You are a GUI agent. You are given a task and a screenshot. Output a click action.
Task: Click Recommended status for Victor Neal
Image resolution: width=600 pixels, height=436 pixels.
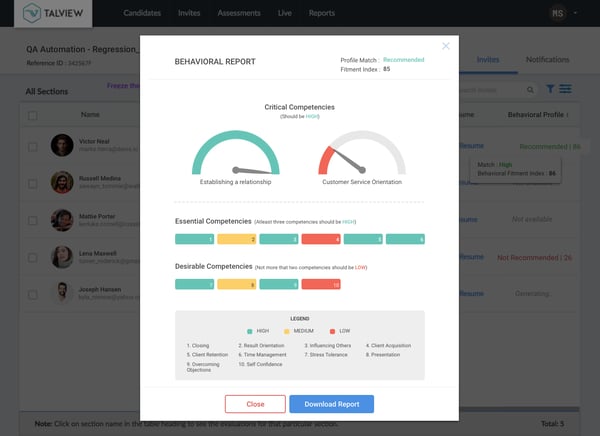(x=550, y=147)
